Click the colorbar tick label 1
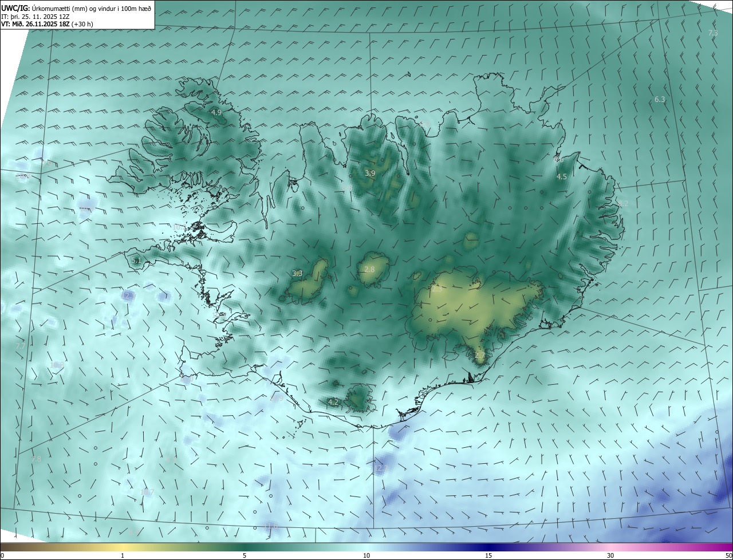Image resolution: width=733 pixels, height=560 pixels. 123,555
